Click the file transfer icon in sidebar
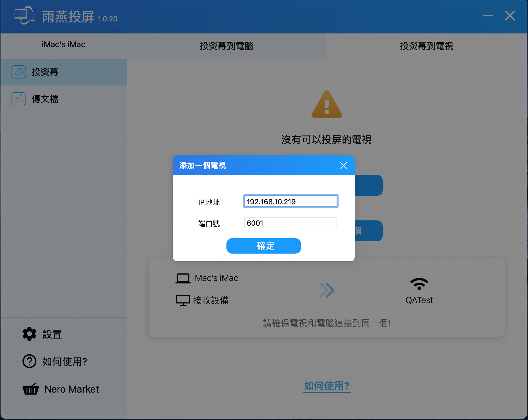528x420 pixels. click(19, 99)
